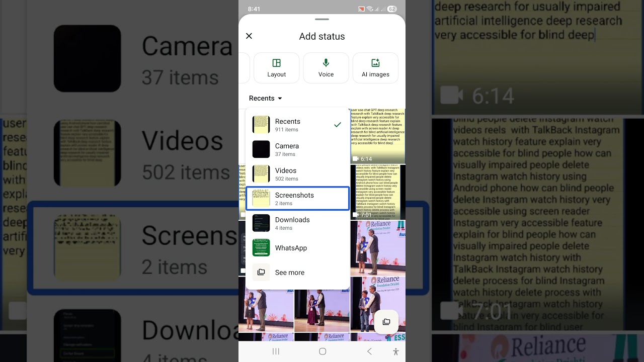Tap the Wi-Fi icon in status bar

pyautogui.click(x=370, y=9)
